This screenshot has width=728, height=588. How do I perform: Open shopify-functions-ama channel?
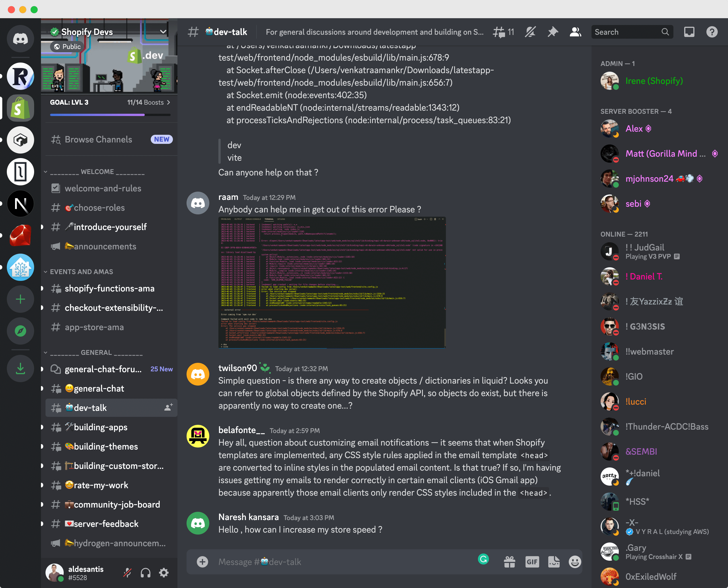(111, 289)
